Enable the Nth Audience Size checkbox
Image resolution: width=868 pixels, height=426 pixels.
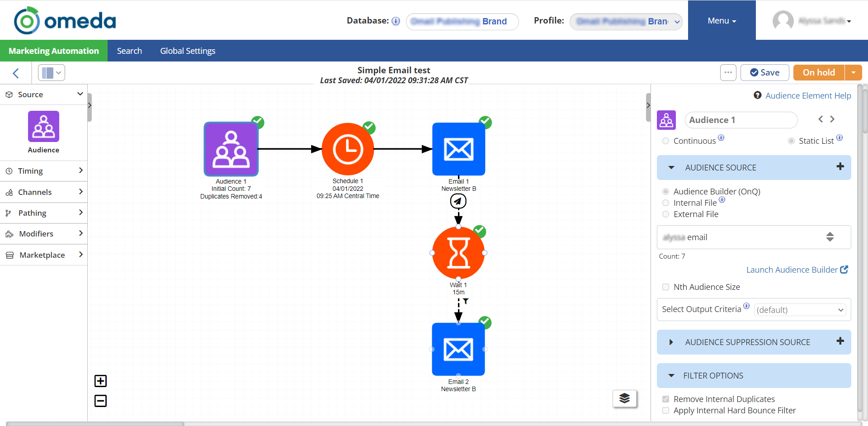(665, 287)
